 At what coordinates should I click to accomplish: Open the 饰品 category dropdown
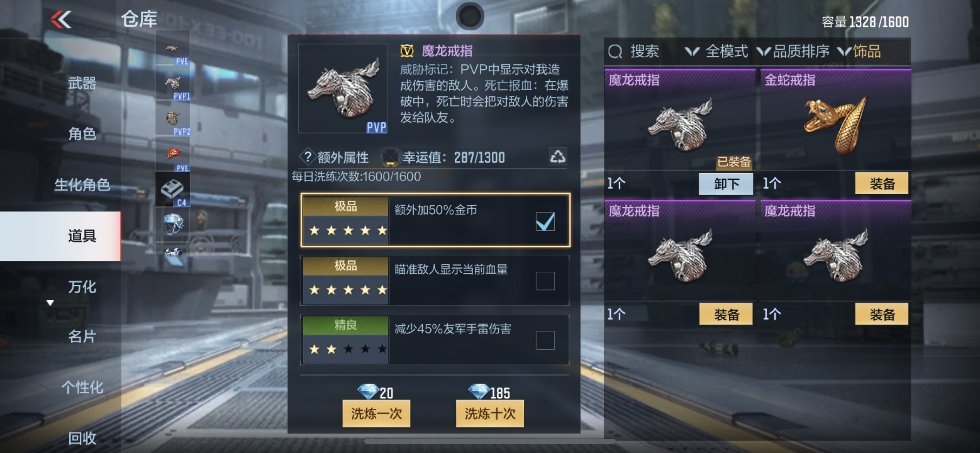859,51
